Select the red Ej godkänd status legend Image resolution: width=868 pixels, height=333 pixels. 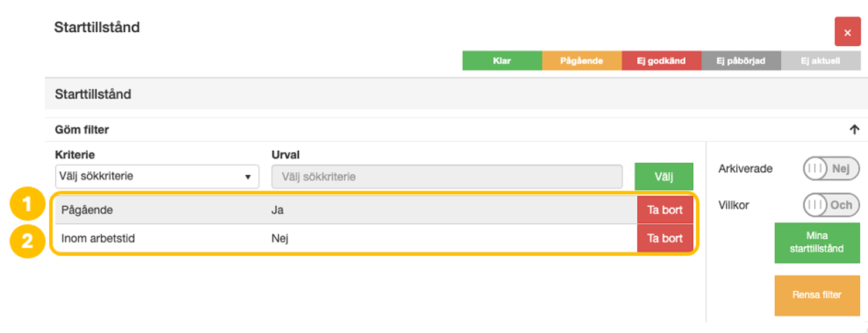pyautogui.click(x=661, y=61)
